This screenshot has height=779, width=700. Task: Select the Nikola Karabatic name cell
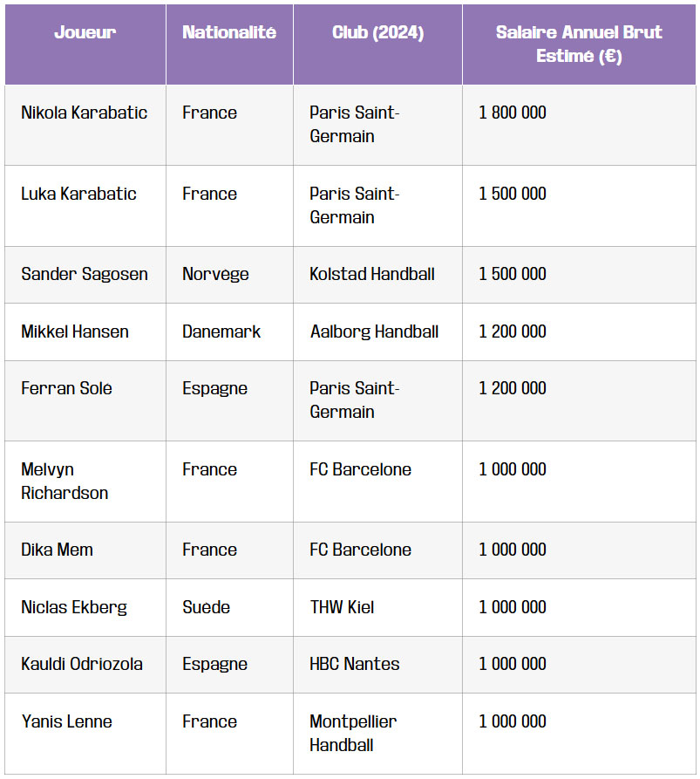pos(85,113)
